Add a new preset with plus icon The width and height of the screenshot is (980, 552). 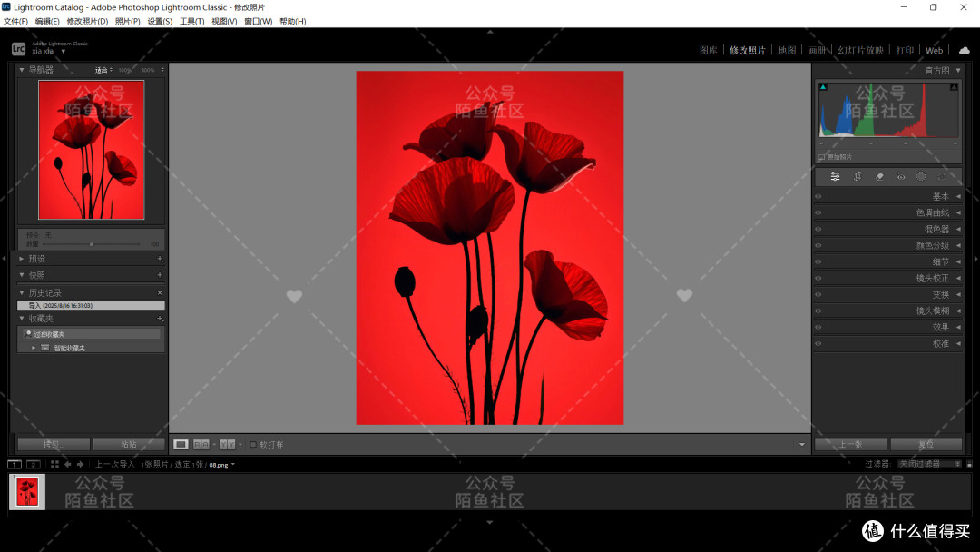click(x=160, y=259)
